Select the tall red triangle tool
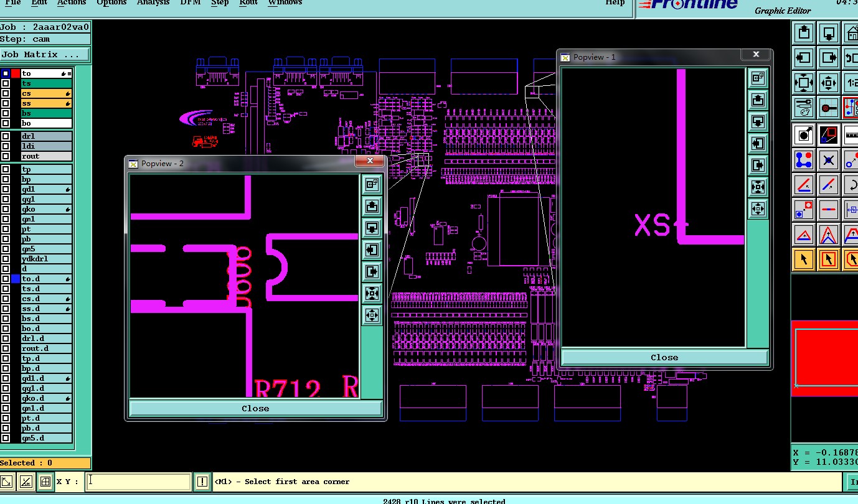Screen dimensions: 858x504 click(x=828, y=235)
